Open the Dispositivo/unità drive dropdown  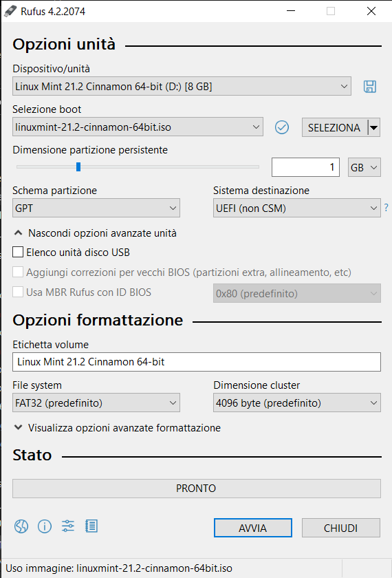pos(182,87)
